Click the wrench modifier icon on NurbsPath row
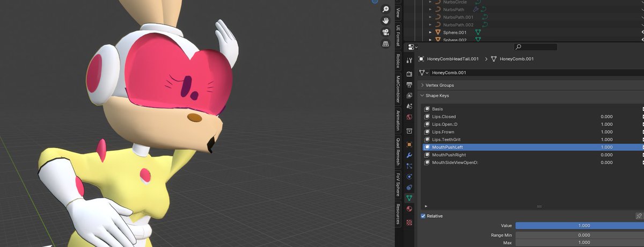The width and height of the screenshot is (644, 247). tap(475, 9)
